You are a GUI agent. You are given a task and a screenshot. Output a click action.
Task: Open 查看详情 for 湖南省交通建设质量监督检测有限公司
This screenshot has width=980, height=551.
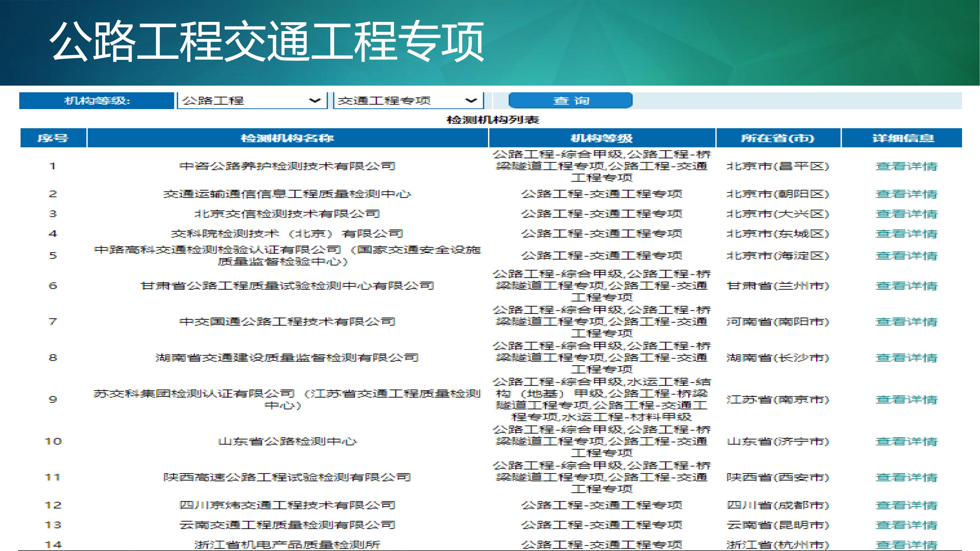(x=906, y=357)
